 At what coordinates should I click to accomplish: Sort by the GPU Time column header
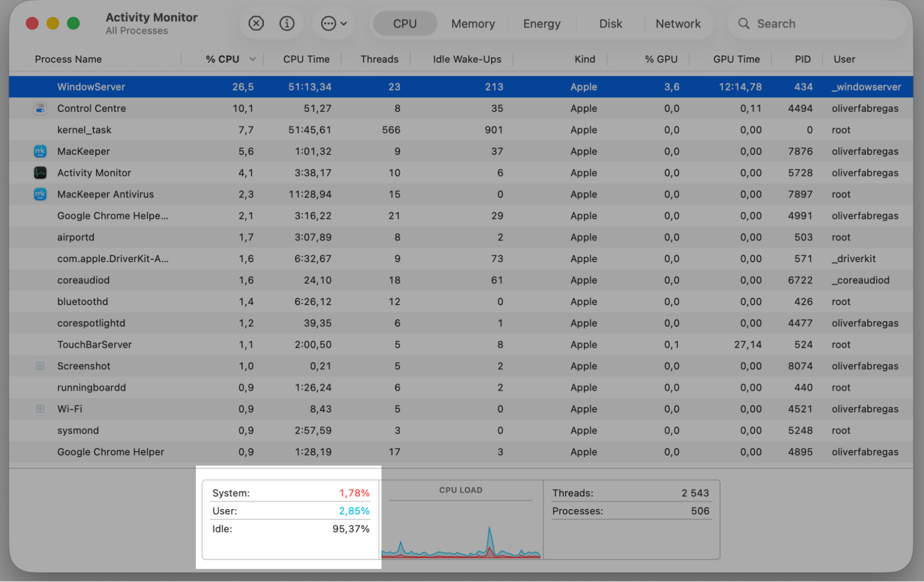point(736,59)
